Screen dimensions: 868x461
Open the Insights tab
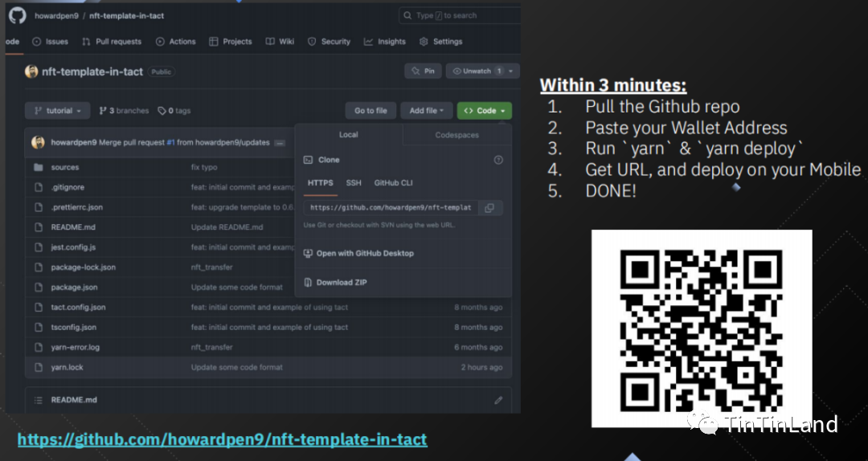point(385,42)
